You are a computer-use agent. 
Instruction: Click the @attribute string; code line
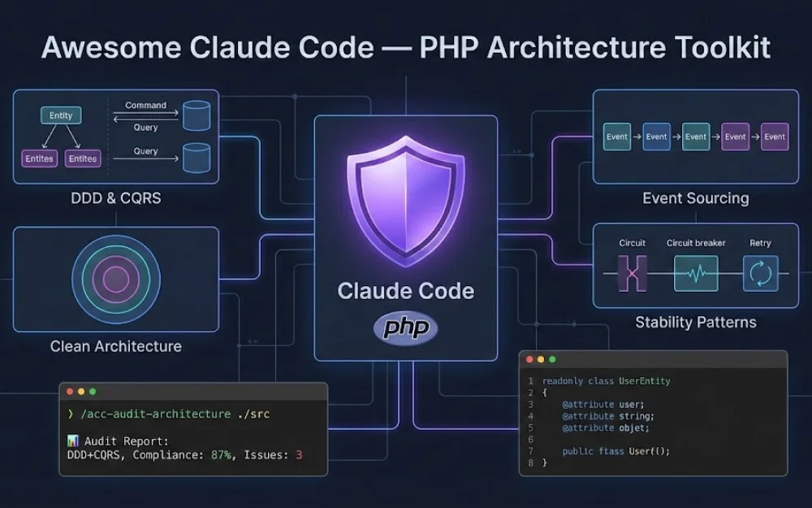[608, 416]
